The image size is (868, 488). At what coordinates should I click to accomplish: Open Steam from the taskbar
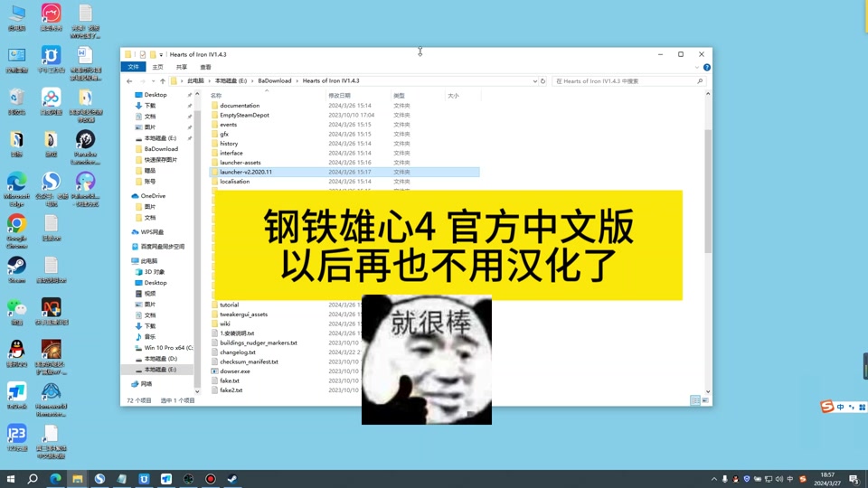click(x=232, y=479)
